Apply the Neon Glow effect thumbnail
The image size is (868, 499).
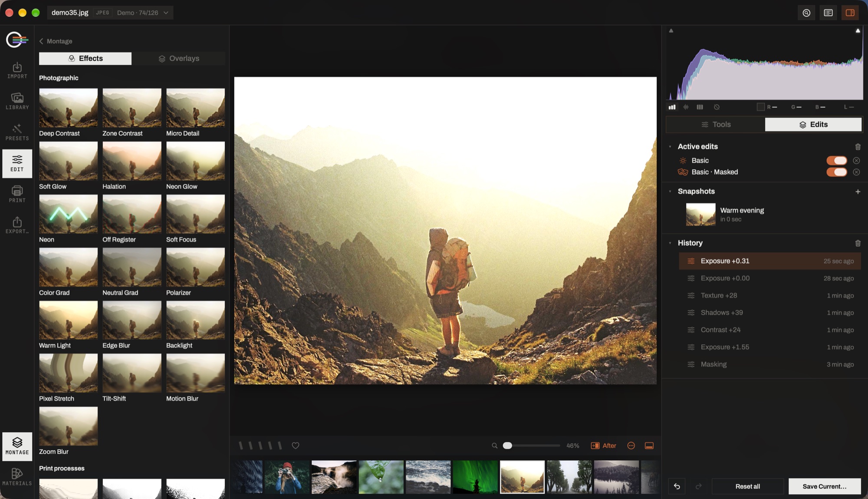click(x=195, y=161)
